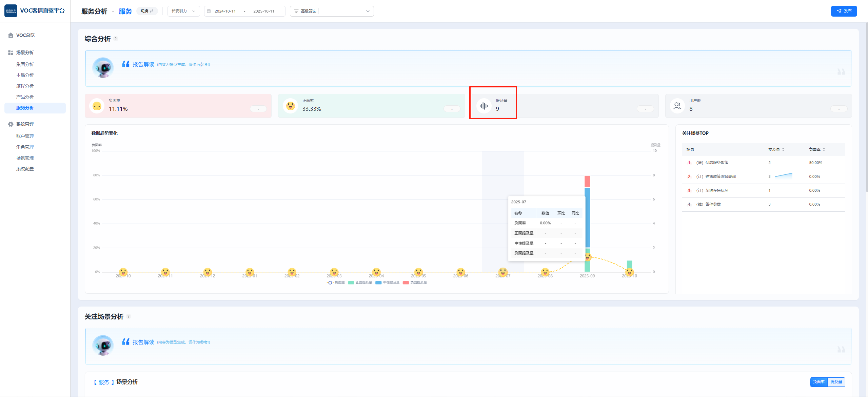The width and height of the screenshot is (868, 397).
Task: Click the sad face 负面率 icon
Action: 97,106
